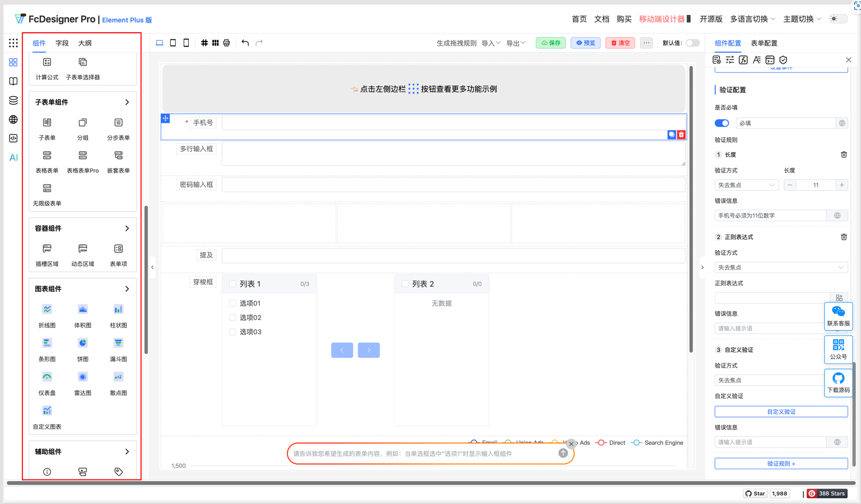Open the 多语言切换 dropdown

[752, 19]
